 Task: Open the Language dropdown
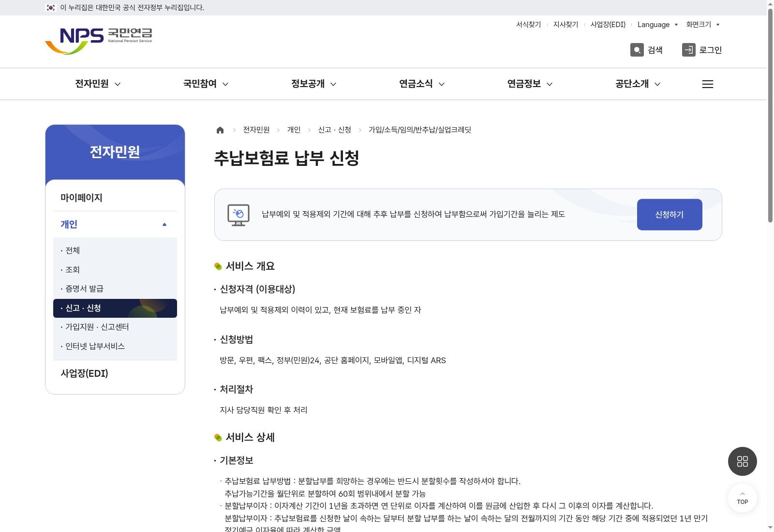tap(657, 25)
